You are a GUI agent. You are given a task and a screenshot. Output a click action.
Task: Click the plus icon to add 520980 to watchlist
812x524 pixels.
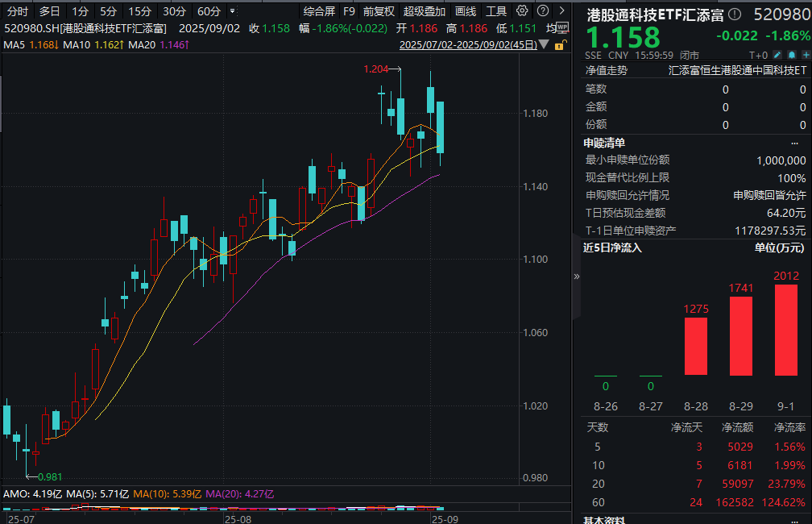pyautogui.click(x=806, y=55)
